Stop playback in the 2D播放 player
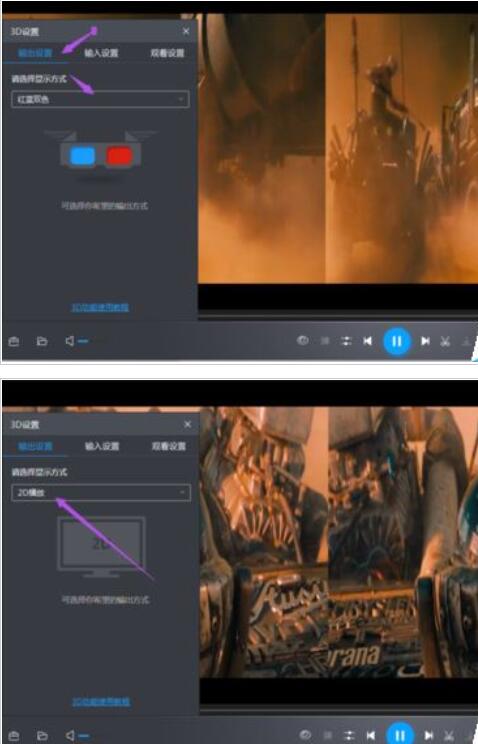 [x=328, y=735]
